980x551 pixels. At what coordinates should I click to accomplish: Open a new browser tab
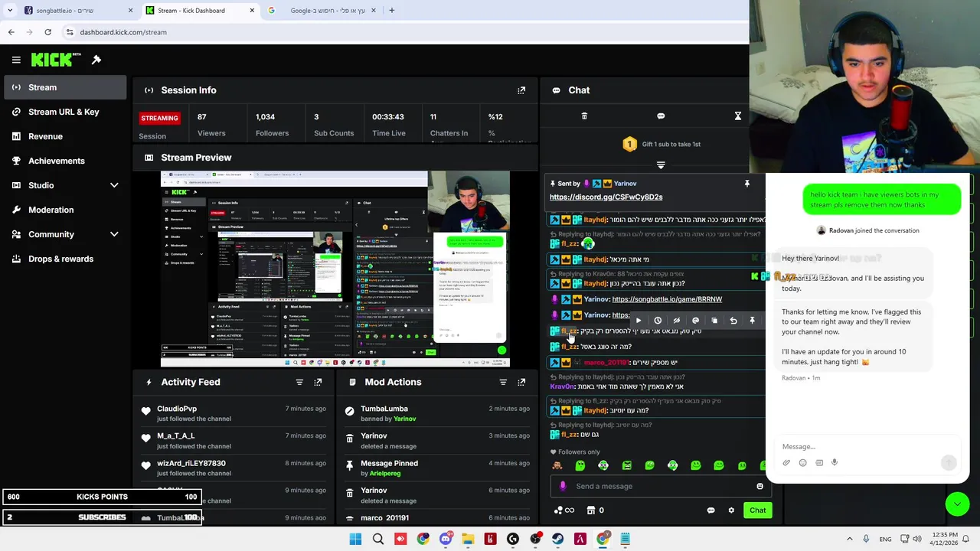point(391,11)
